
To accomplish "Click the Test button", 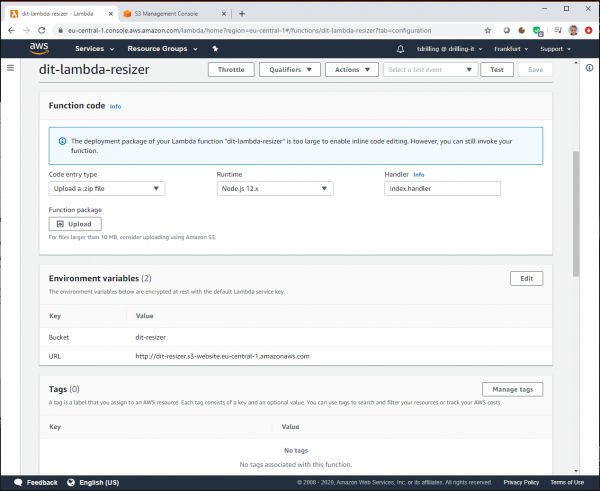I will coord(497,70).
